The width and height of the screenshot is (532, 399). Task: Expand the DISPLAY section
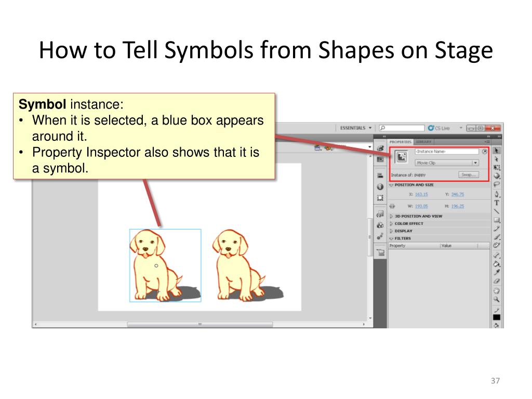(x=391, y=231)
